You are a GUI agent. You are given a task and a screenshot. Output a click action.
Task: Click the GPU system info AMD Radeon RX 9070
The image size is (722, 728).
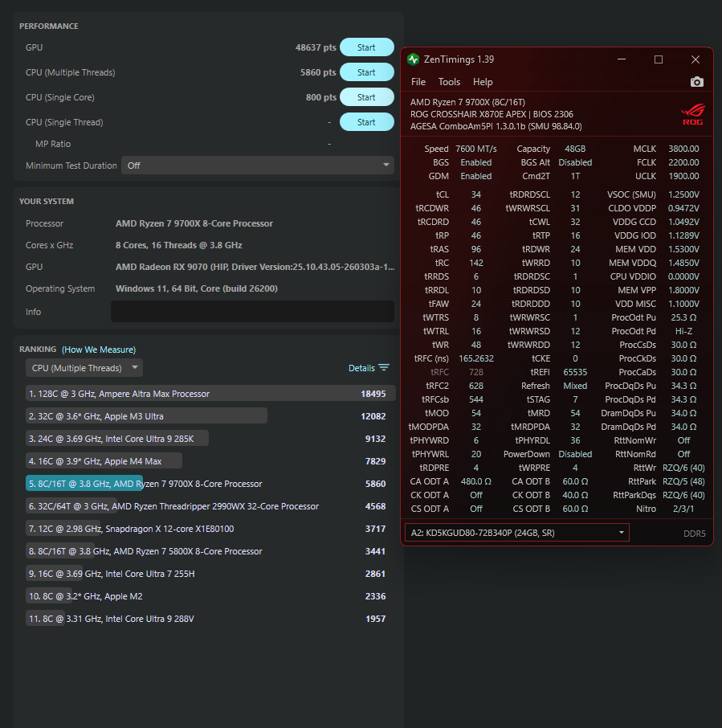point(255,267)
